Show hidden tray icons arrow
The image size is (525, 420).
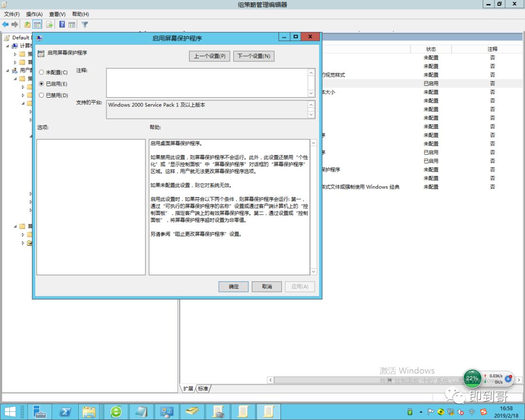pyautogui.click(x=421, y=412)
